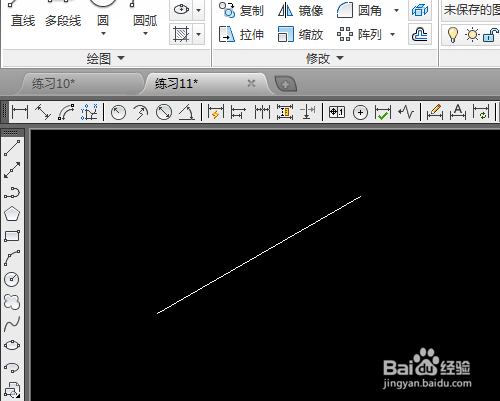Select the Jogged Linear dimension tool
500x401 pixels.
click(406, 112)
